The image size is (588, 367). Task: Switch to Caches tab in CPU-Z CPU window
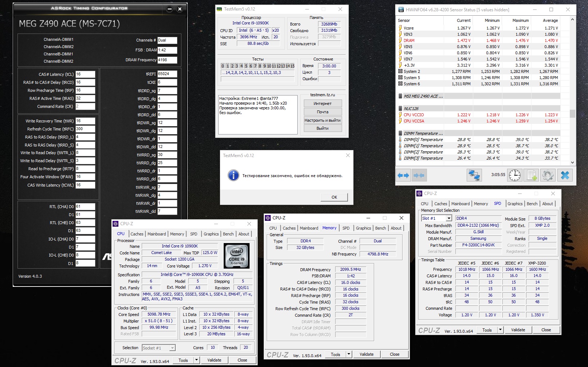137,234
